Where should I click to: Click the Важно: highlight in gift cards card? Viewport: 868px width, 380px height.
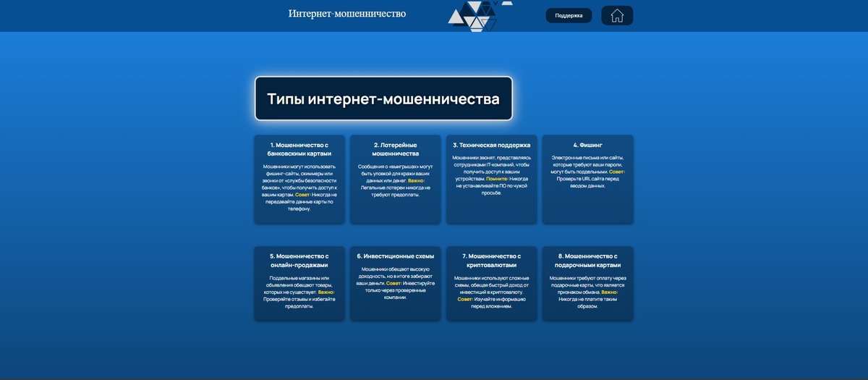(610, 292)
